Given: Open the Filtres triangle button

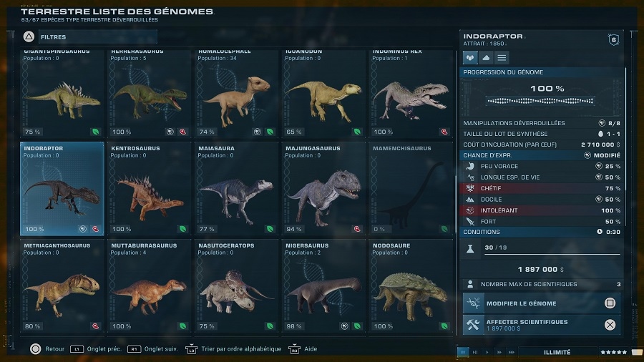Looking at the screenshot, I should click(29, 37).
